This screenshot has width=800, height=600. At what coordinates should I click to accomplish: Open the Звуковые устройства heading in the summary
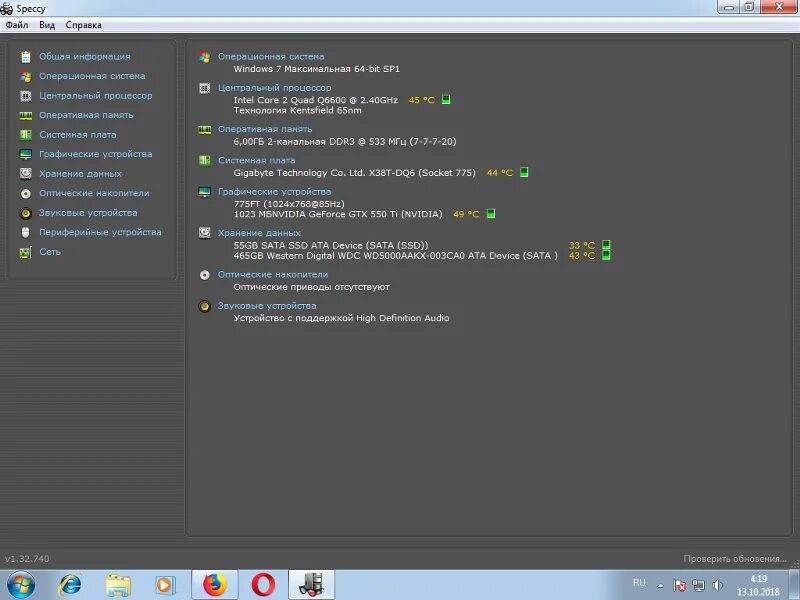(x=267, y=306)
